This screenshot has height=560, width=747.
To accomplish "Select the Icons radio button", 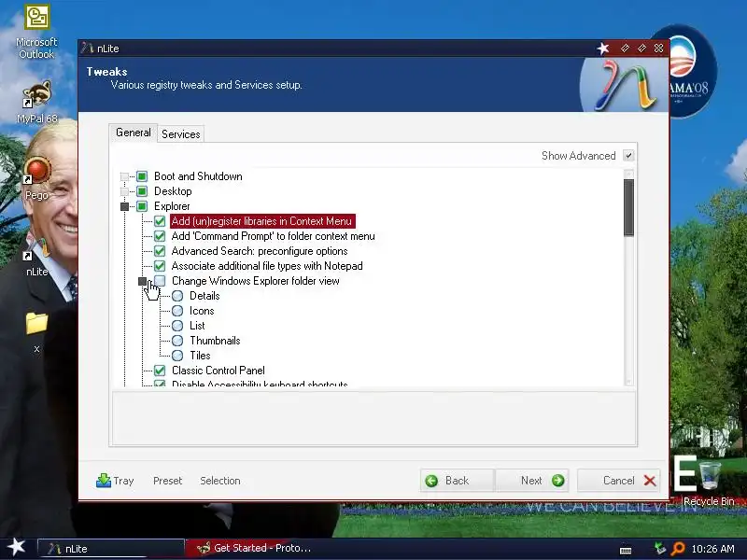I will [x=177, y=311].
